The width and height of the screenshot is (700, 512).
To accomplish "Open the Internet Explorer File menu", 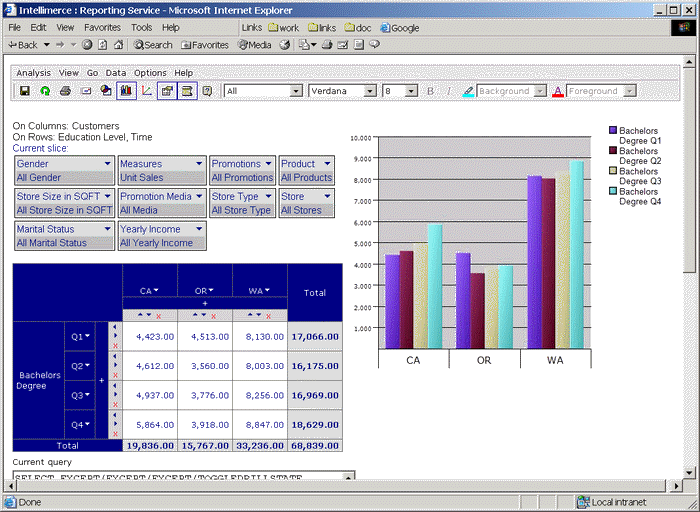I will 14,28.
